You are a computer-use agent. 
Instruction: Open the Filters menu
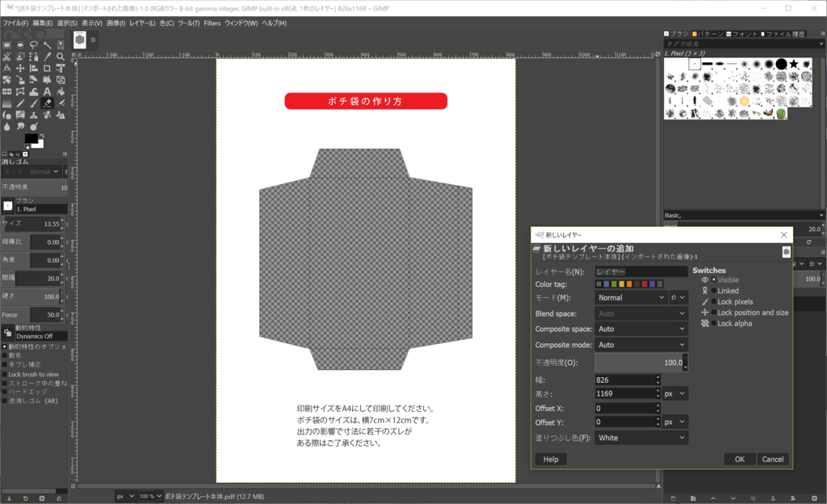(x=212, y=23)
